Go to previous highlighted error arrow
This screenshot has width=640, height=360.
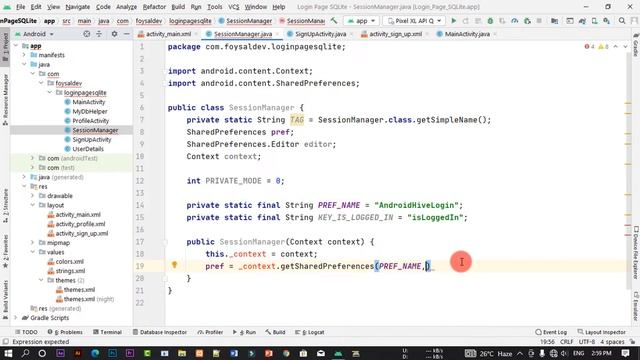pyautogui.click(x=616, y=47)
